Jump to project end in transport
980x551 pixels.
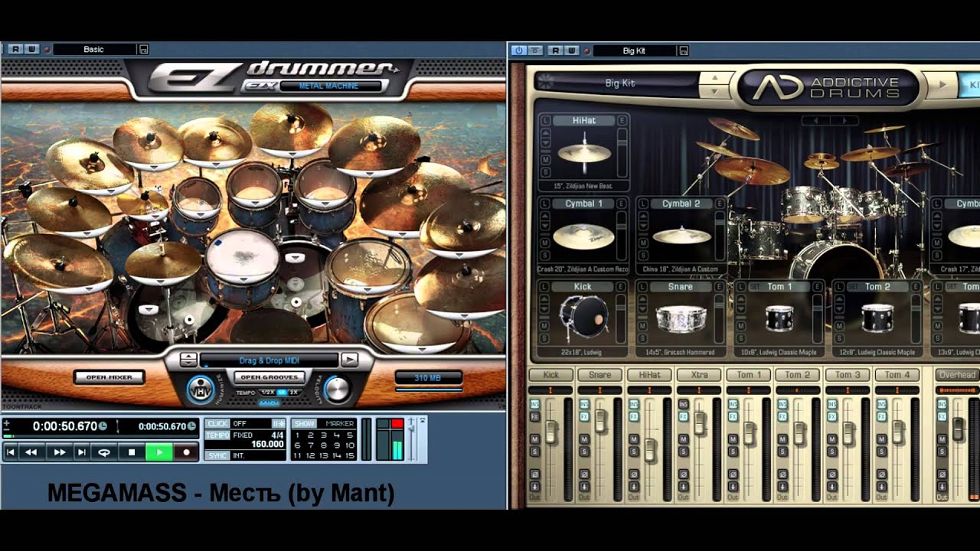81,452
